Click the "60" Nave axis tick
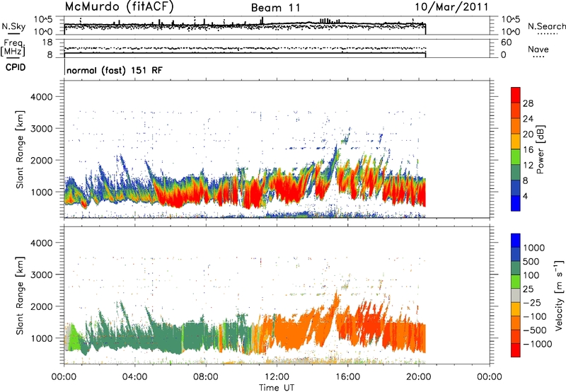 [506, 42]
